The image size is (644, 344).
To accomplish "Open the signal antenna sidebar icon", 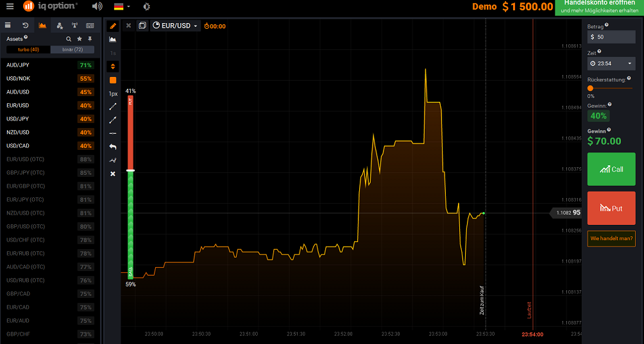I will click(75, 26).
